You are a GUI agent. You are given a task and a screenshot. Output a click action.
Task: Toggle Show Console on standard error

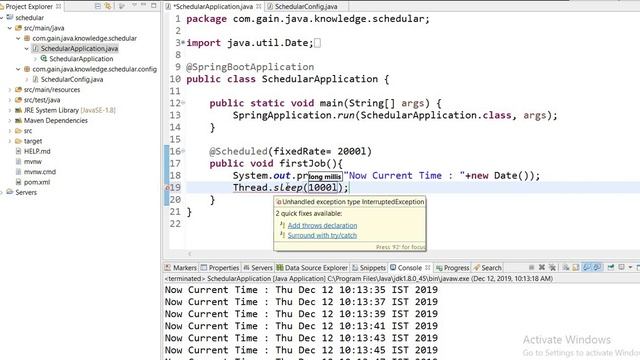click(597, 267)
